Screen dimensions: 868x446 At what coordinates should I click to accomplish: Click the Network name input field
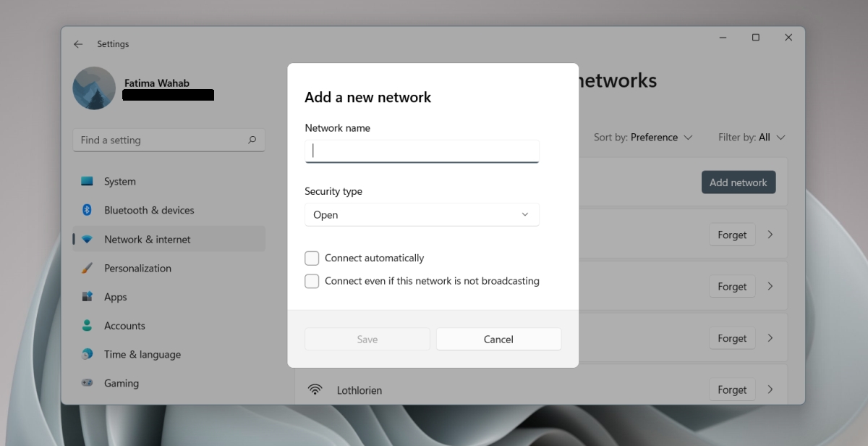point(422,151)
